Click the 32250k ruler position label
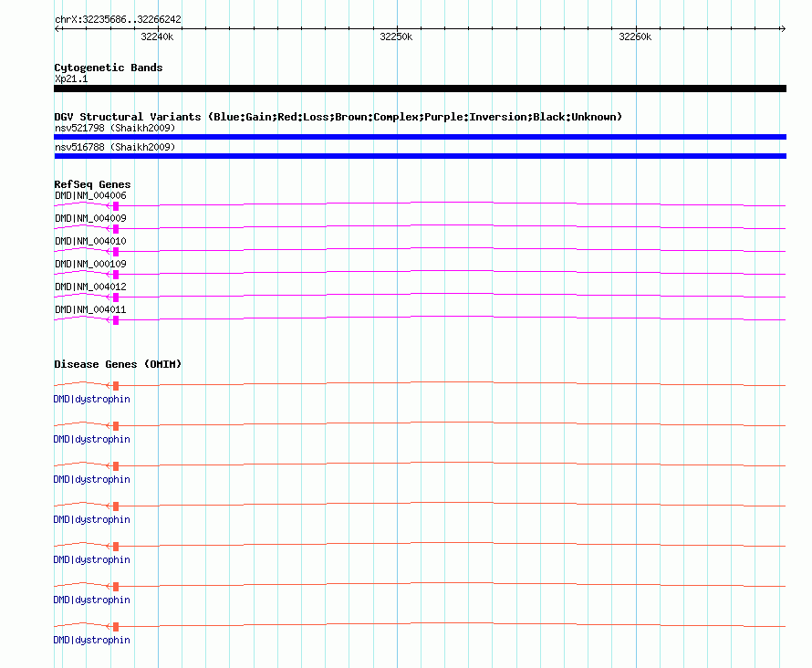Image resolution: width=812 pixels, height=668 pixels. (396, 37)
